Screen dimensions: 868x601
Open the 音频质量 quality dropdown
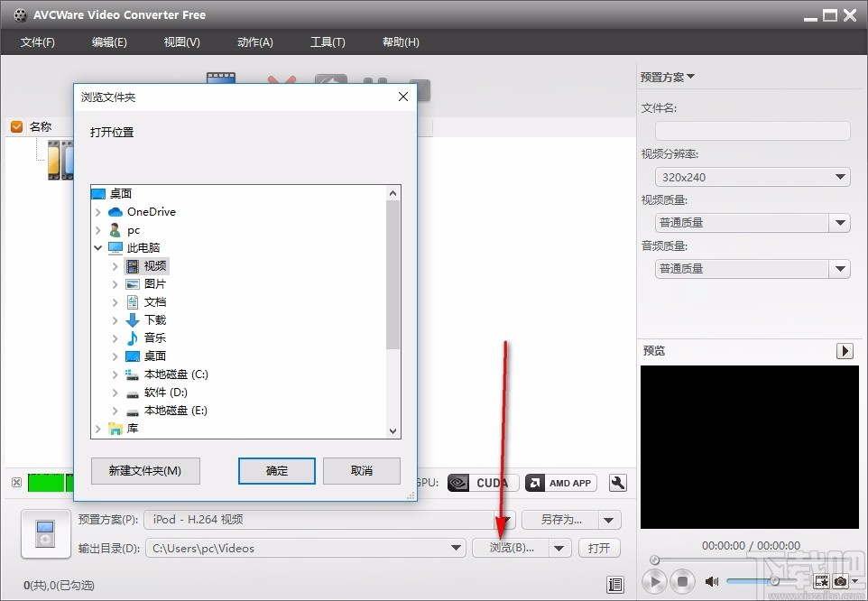pyautogui.click(x=839, y=268)
